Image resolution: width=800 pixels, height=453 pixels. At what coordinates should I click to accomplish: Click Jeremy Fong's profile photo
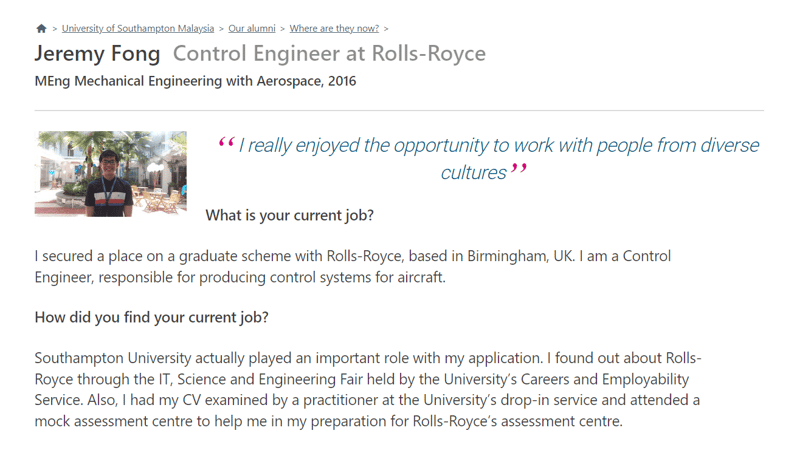pos(111,174)
